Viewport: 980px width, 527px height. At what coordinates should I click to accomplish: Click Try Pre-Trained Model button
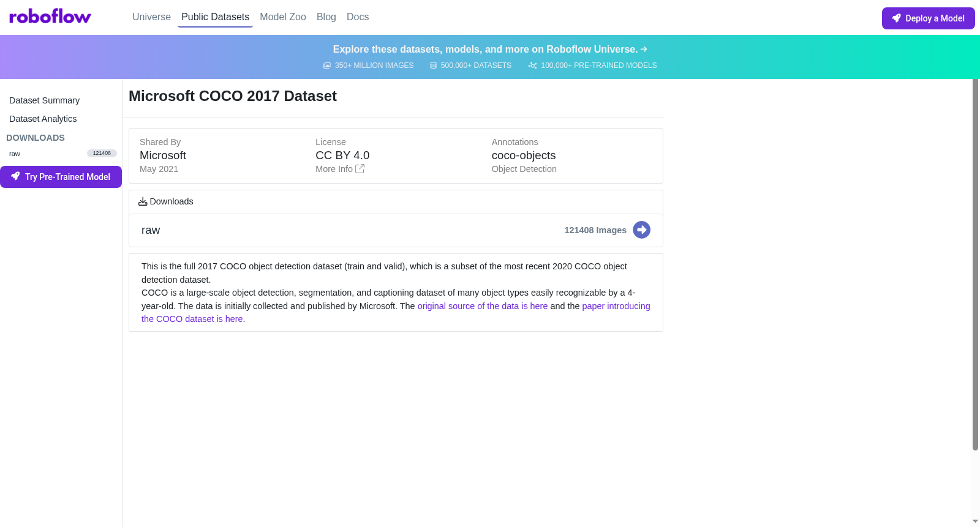pos(61,177)
